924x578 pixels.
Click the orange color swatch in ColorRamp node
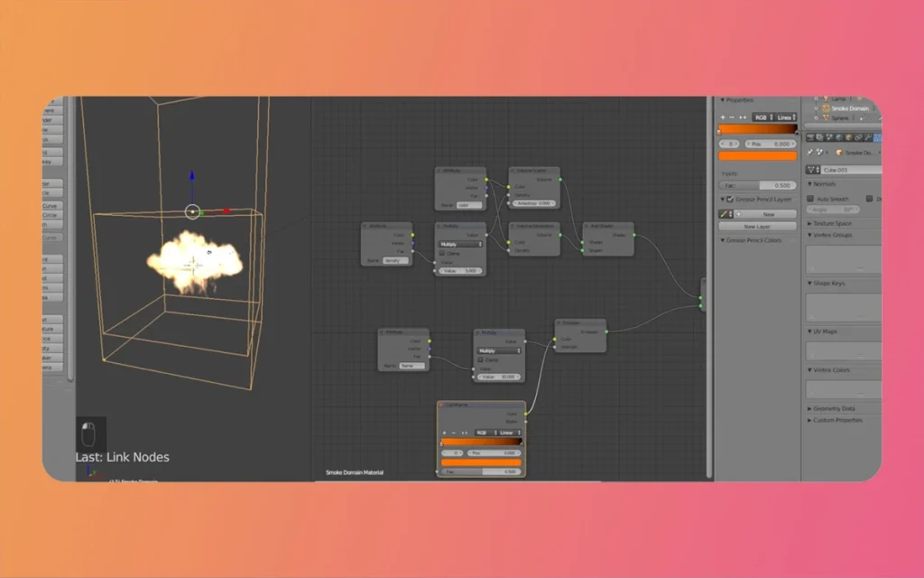coord(482,462)
